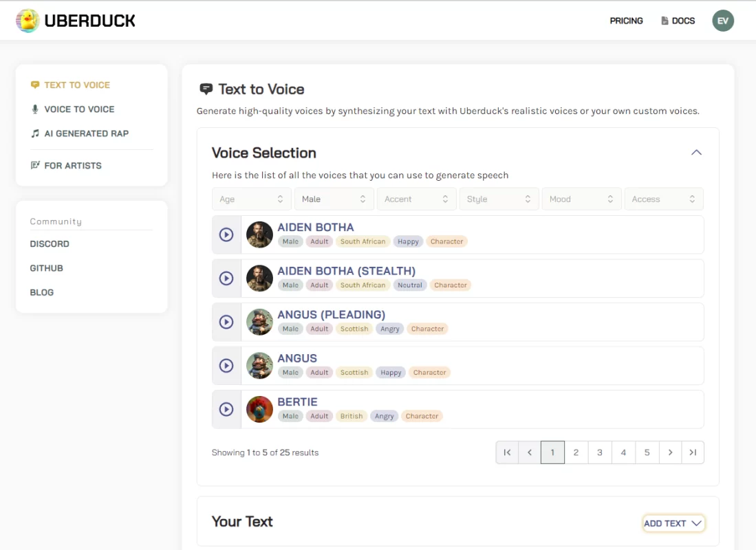Click the Scottish tag on Angus (Pleading)
The height and width of the screenshot is (550, 756).
pyautogui.click(x=354, y=329)
